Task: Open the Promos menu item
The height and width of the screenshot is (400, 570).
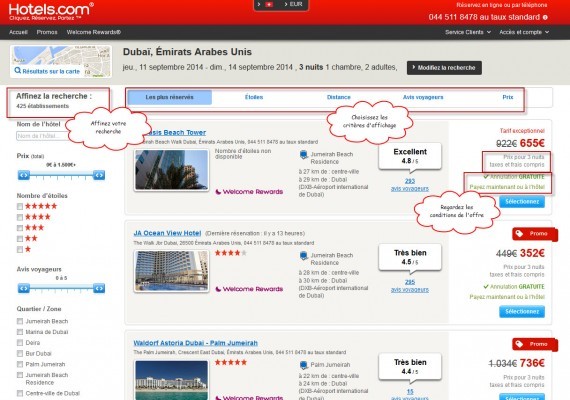Action: (47, 32)
